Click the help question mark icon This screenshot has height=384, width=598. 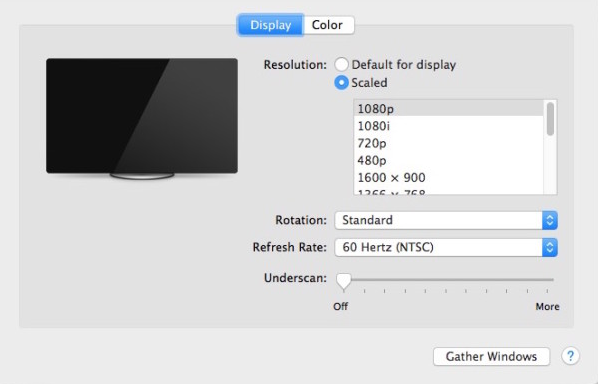[x=570, y=356]
